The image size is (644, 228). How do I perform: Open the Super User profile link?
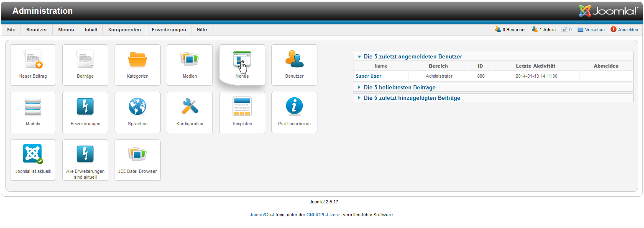pyautogui.click(x=368, y=76)
